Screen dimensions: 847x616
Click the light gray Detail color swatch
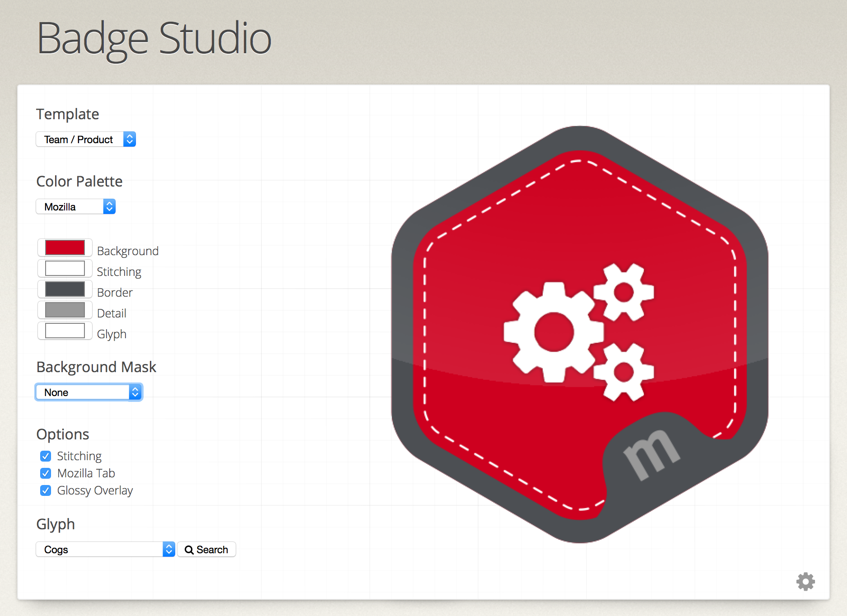65,310
